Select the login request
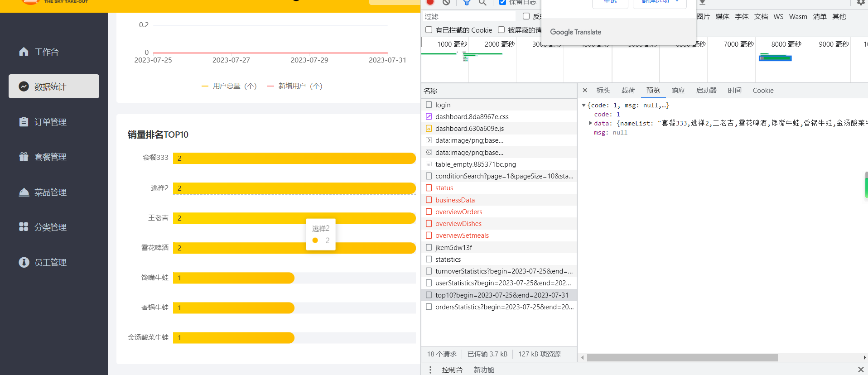 click(x=499, y=105)
